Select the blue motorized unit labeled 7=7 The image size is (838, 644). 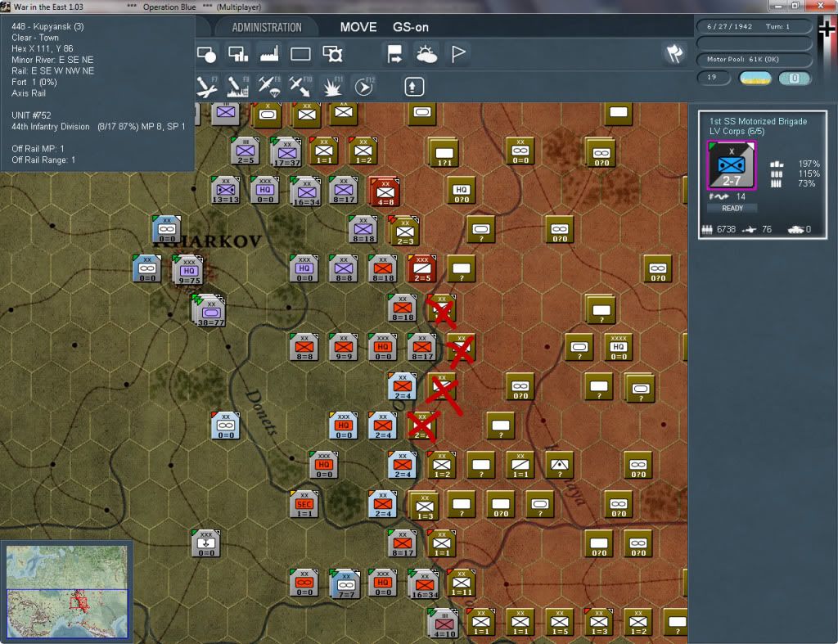coord(345,583)
